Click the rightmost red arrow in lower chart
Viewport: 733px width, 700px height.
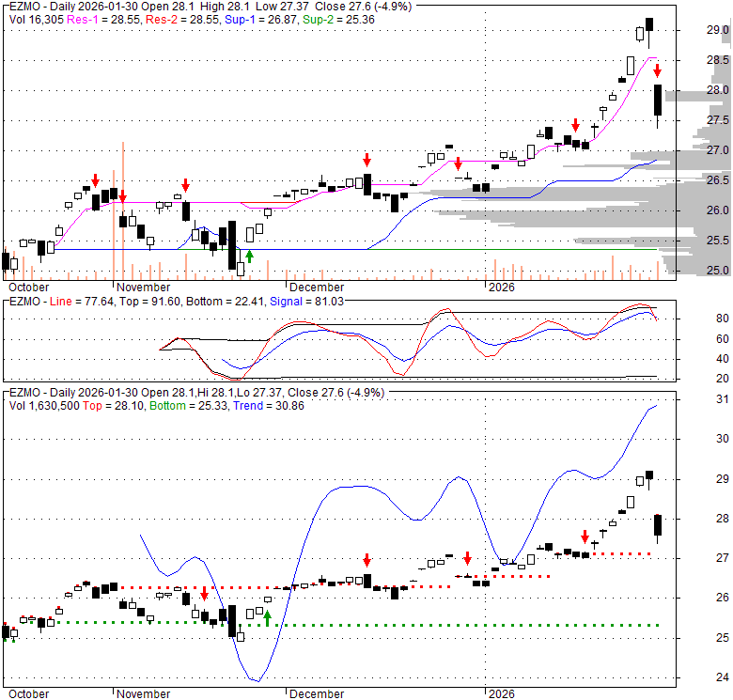585,537
